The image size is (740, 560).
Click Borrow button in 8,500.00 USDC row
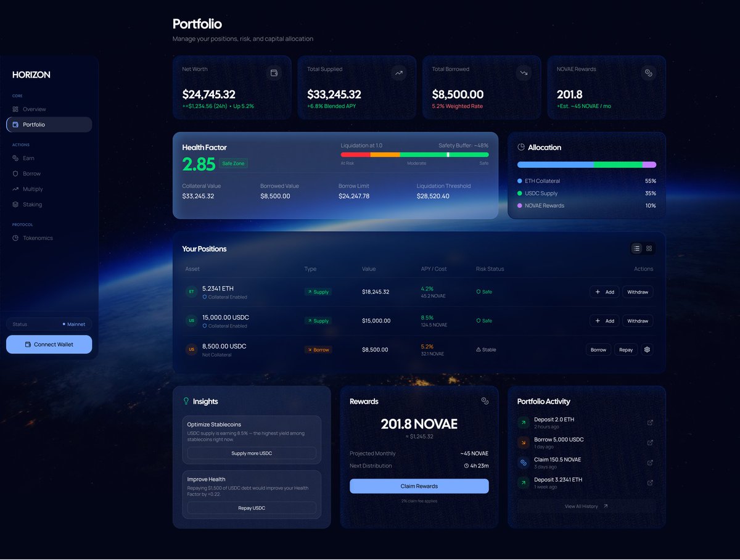598,350
